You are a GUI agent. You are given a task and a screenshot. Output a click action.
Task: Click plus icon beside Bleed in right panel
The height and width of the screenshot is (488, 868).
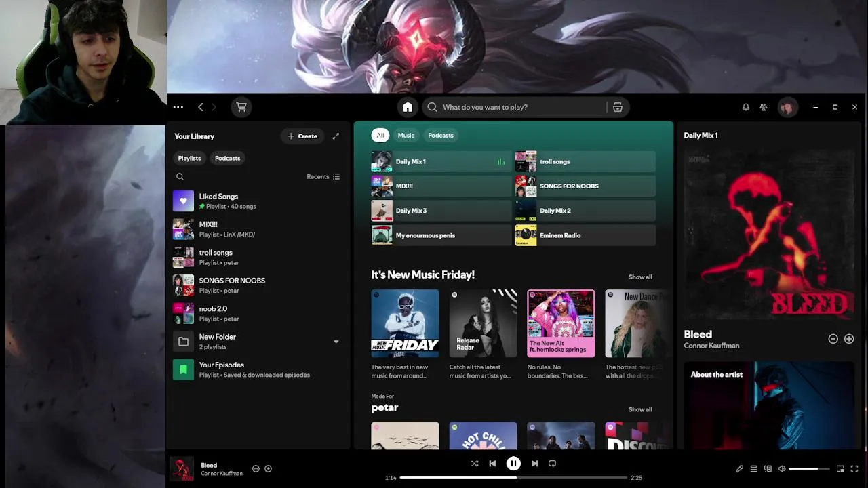point(849,339)
